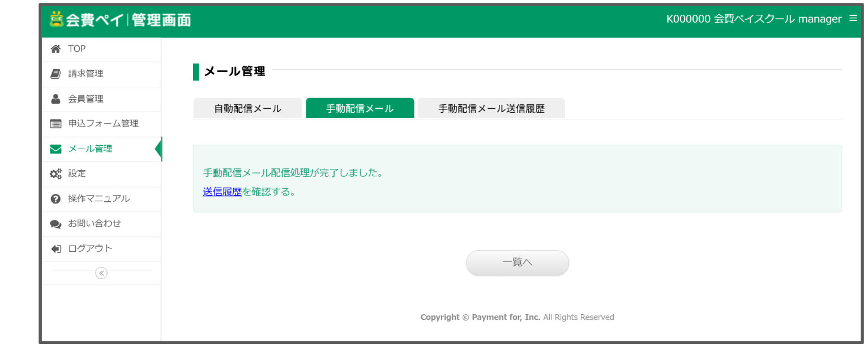Viewport: 868px width, 347px height.
Task: Click the envelope icon for メール管理
Action: coord(55,149)
